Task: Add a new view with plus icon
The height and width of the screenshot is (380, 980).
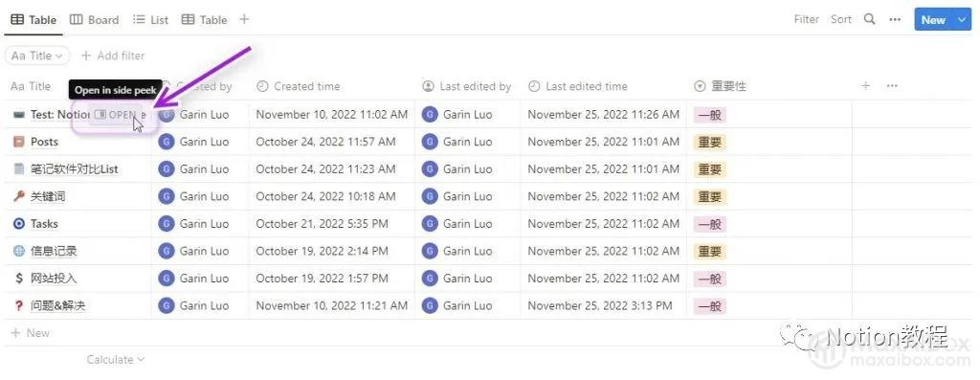Action: pos(244,19)
